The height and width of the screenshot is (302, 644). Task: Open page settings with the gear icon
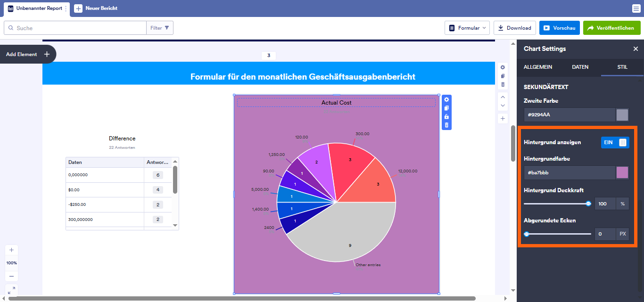[503, 67]
